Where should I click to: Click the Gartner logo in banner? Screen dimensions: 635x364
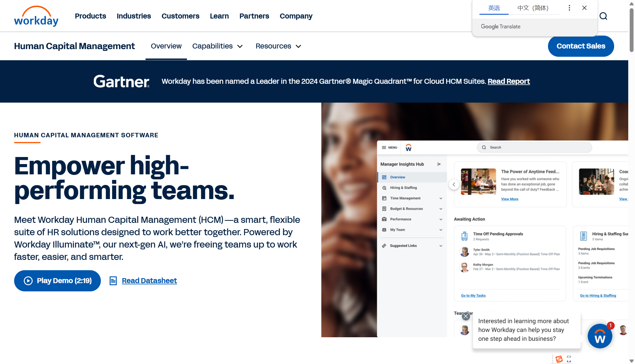(x=121, y=81)
